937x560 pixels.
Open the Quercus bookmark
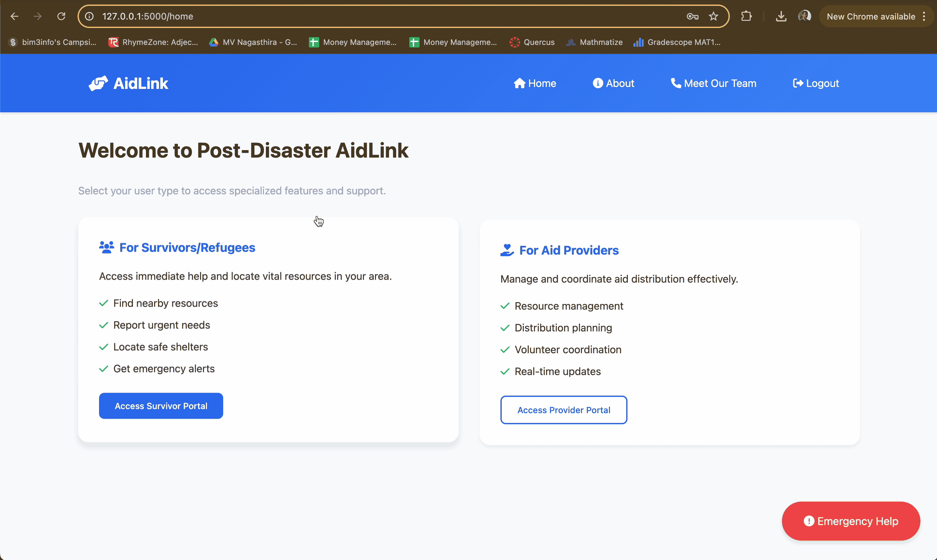pos(532,42)
